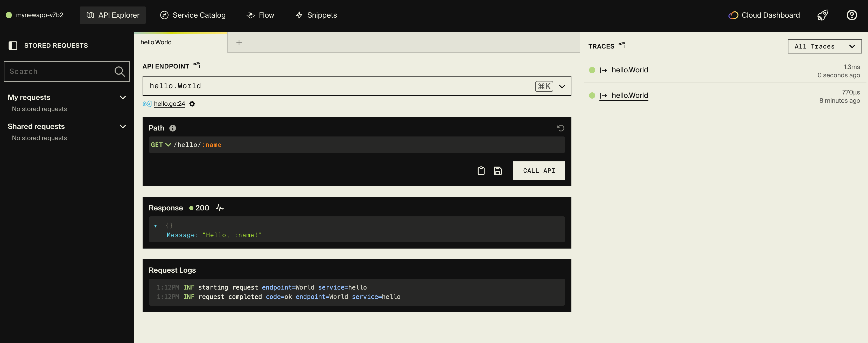Click the 'starting request' log line
The width and height of the screenshot is (868, 343).
(x=262, y=287)
